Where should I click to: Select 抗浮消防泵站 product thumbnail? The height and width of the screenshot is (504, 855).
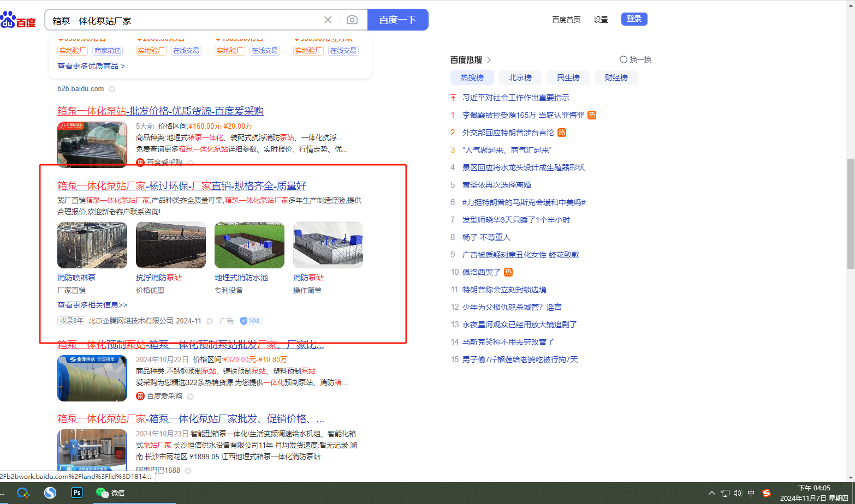[x=171, y=245]
